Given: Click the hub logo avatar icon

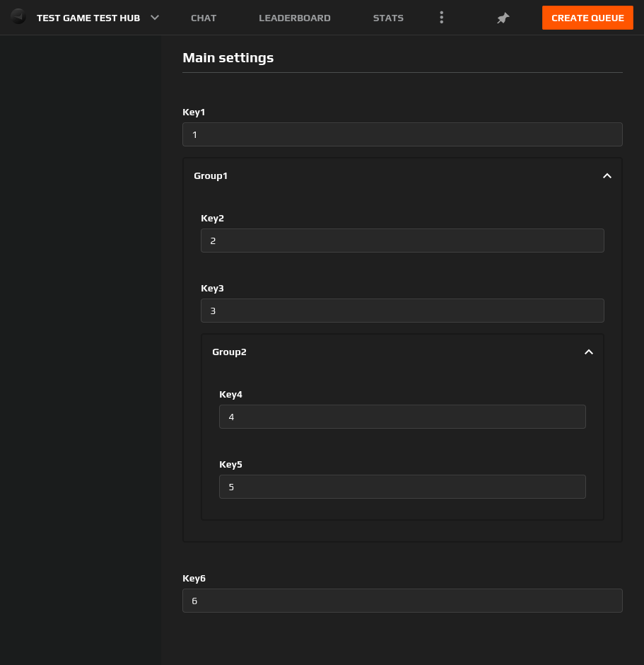Looking at the screenshot, I should (18, 18).
